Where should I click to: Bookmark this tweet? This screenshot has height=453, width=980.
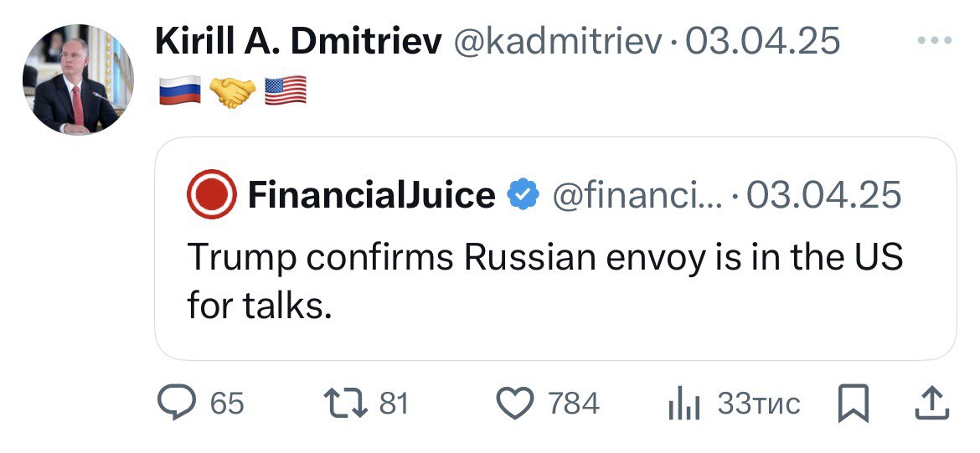click(x=854, y=404)
